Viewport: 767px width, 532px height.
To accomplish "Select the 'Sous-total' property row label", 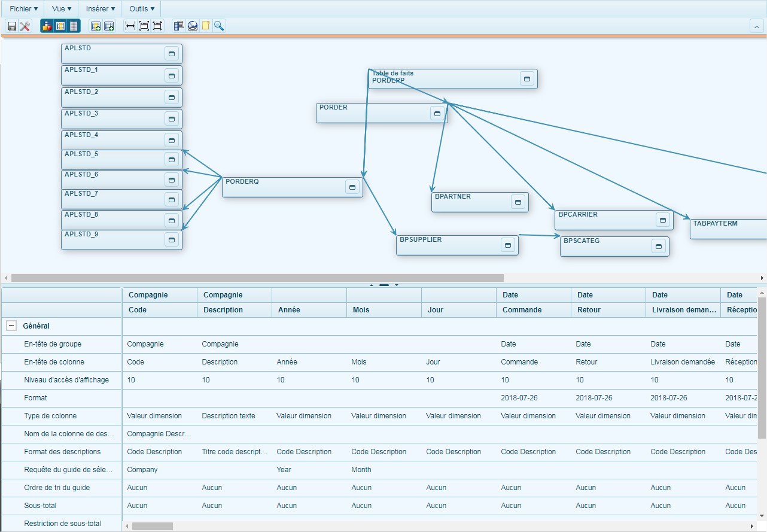I will (x=62, y=506).
